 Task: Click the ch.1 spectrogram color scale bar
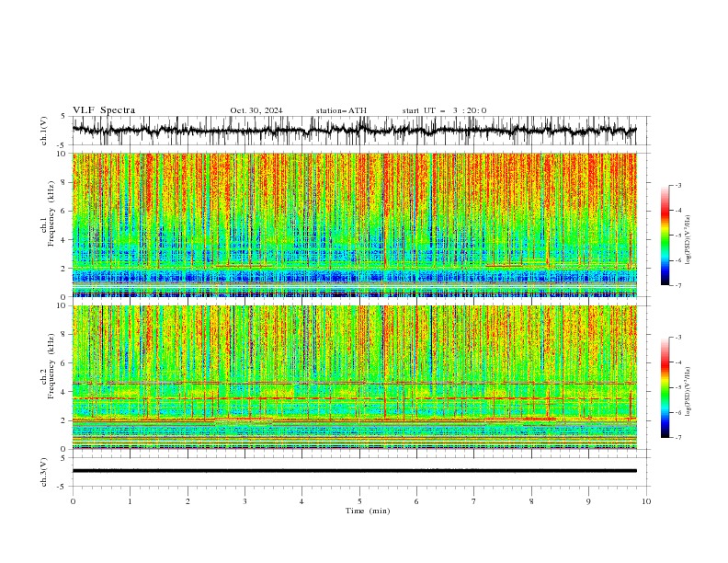click(665, 236)
